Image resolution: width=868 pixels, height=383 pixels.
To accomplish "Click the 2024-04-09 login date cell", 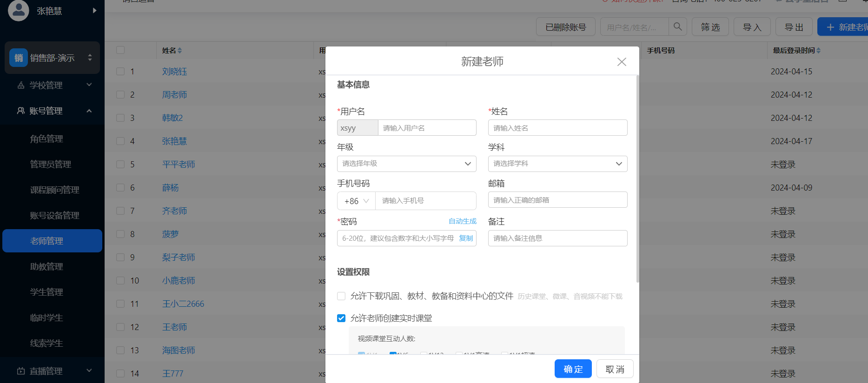I will click(x=791, y=188).
